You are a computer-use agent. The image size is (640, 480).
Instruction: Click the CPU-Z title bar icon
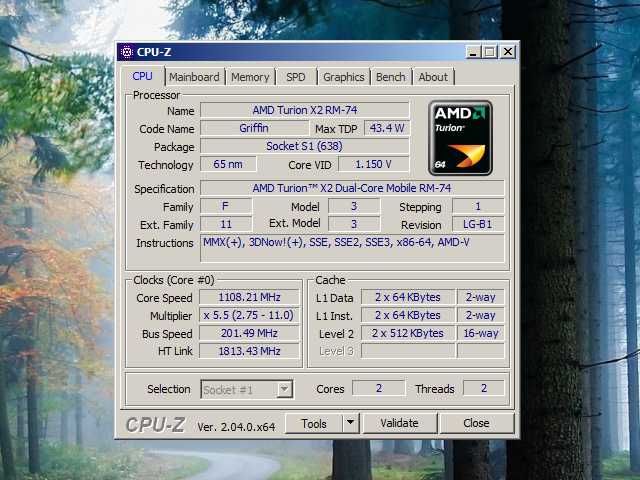point(127,52)
